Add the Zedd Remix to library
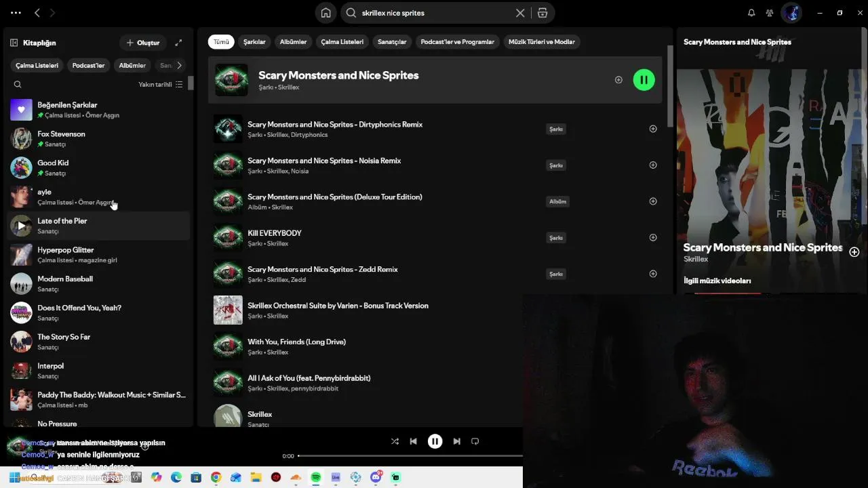 point(653,274)
